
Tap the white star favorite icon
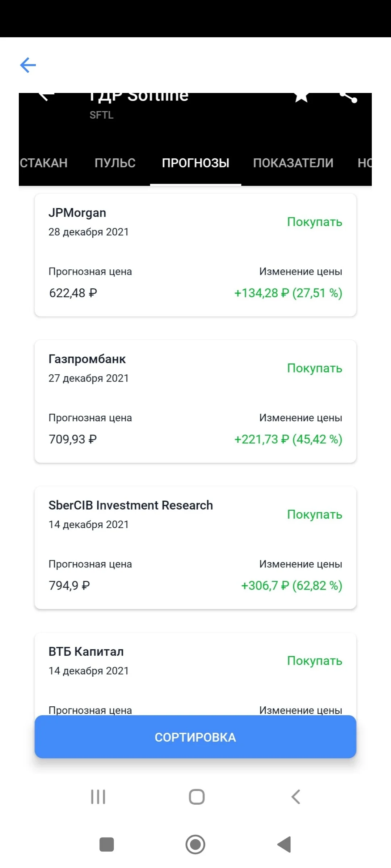[301, 97]
